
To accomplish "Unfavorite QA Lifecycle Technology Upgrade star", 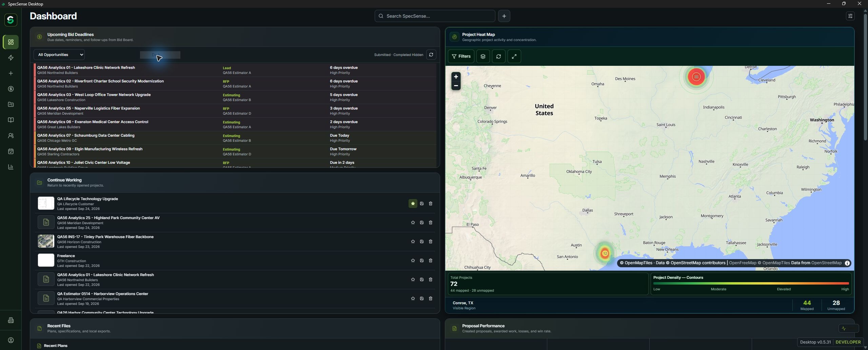I will click(x=413, y=203).
